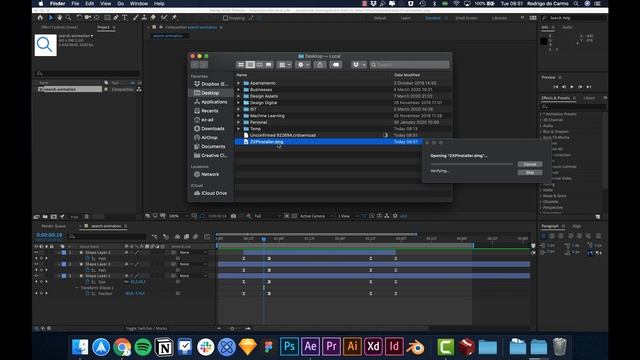Open the File menu in menu bar
The height and width of the screenshot is (360, 640).
(x=75, y=4)
